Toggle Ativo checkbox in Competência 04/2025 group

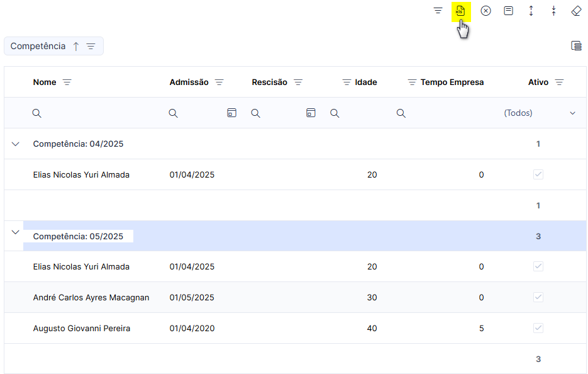(x=538, y=174)
